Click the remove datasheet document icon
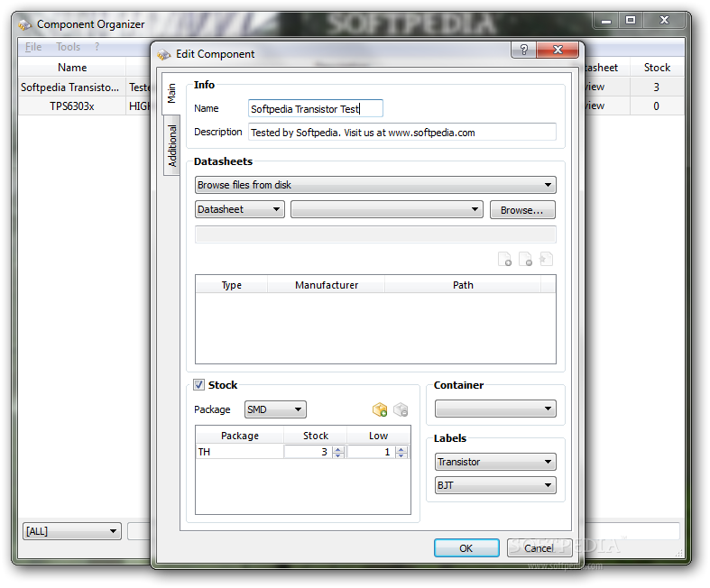The height and width of the screenshot is (588, 710). 525,260
